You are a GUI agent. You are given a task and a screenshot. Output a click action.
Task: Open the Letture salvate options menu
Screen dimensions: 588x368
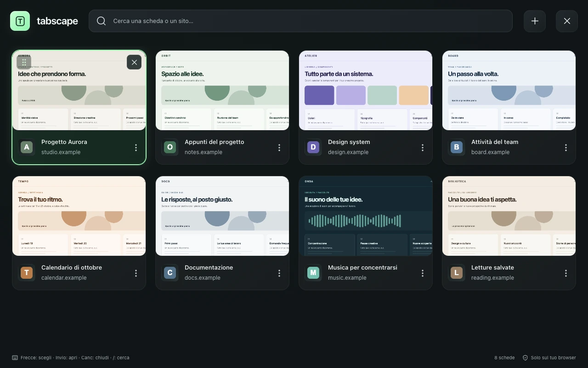(566, 273)
